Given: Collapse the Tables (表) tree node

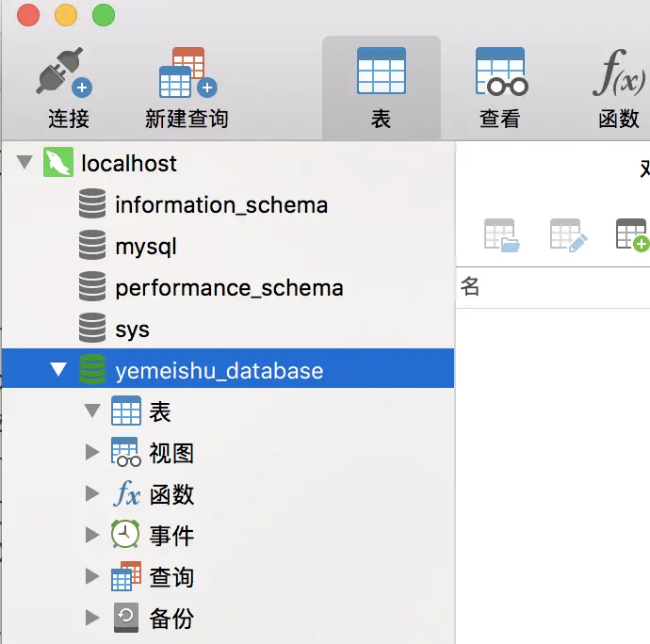Looking at the screenshot, I should 92,411.
